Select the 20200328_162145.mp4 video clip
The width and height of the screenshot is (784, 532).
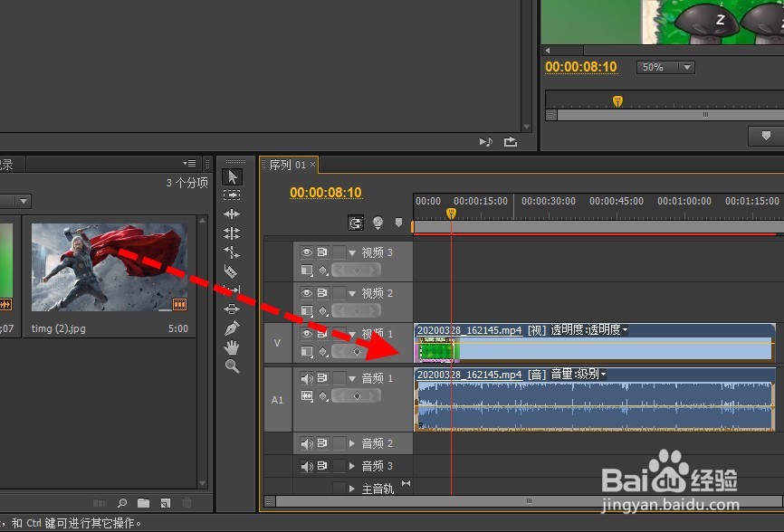(594, 343)
